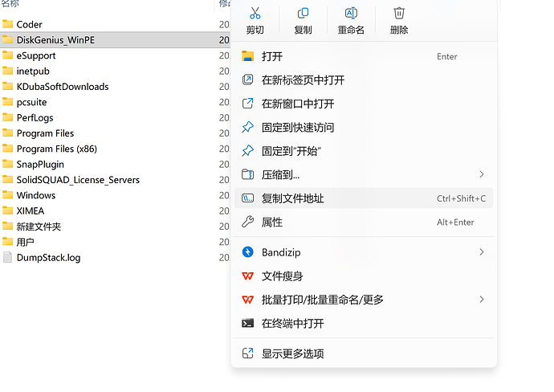Click the WPS icon beside 批量打印

tap(247, 300)
